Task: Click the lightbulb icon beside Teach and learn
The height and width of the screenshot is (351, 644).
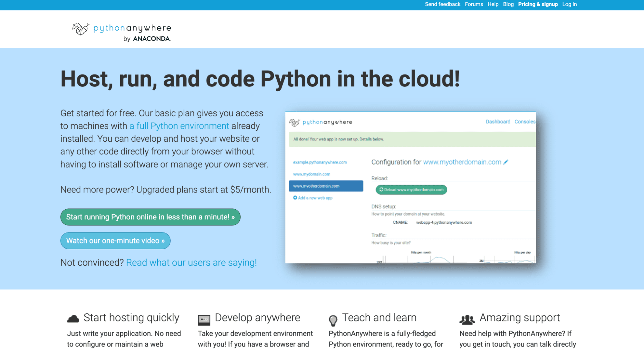Action: (333, 320)
